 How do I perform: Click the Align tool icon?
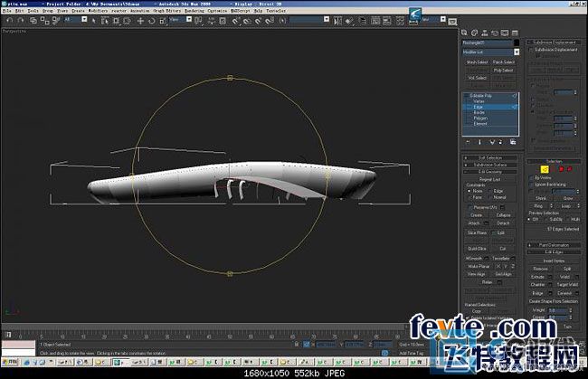[349, 21]
